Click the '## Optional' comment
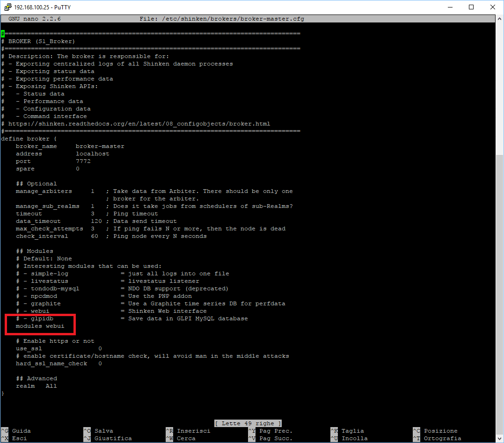504x443 pixels. point(37,184)
